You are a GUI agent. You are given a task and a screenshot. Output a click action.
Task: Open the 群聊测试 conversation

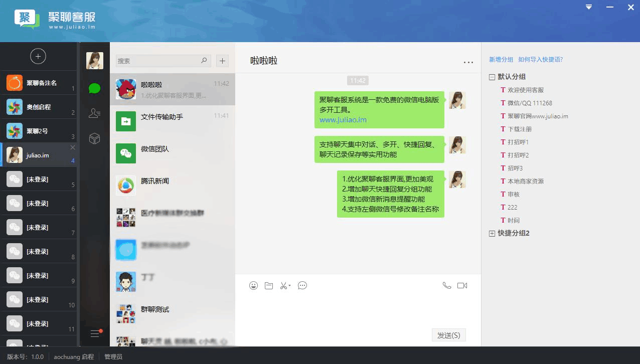click(173, 314)
